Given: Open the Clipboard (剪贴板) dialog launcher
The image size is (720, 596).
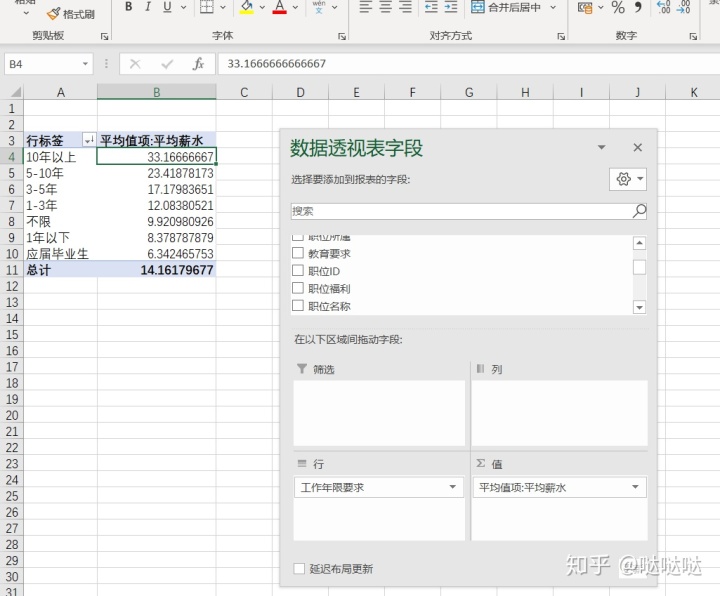Looking at the screenshot, I should click(x=105, y=36).
